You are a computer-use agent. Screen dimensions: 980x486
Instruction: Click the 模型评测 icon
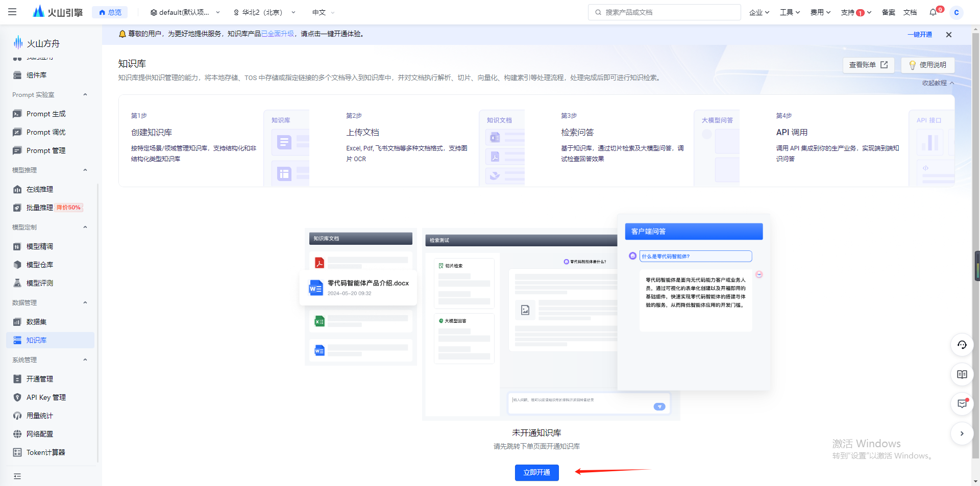(17, 283)
